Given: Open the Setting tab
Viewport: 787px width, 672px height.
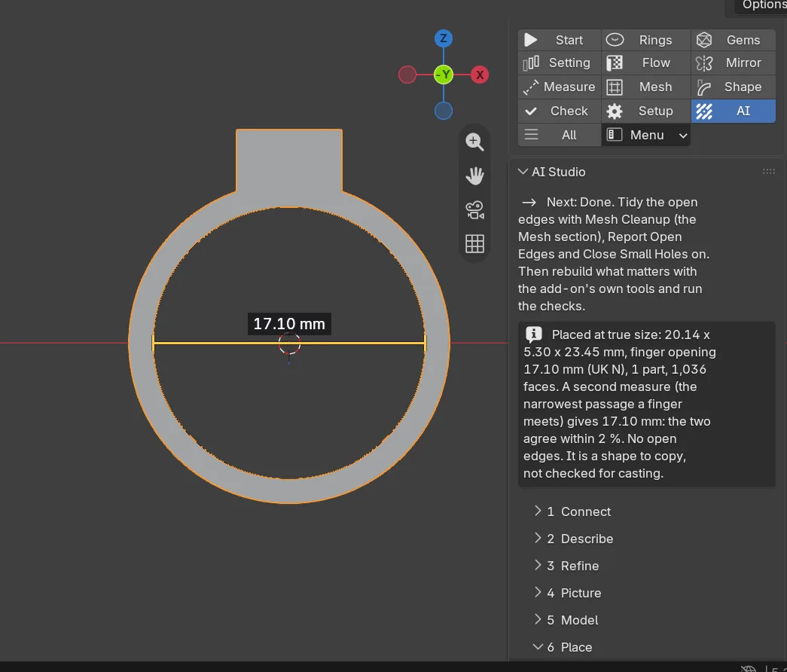Looking at the screenshot, I should click(559, 63).
